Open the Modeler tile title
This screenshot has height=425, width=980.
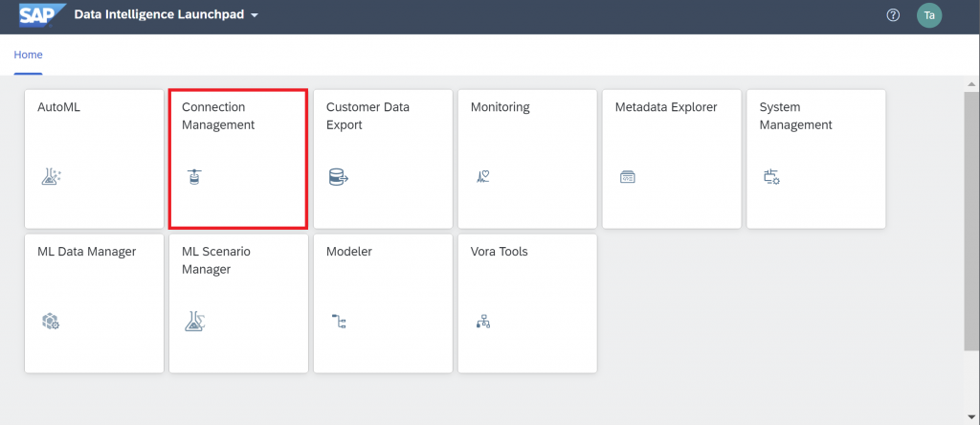coord(348,252)
